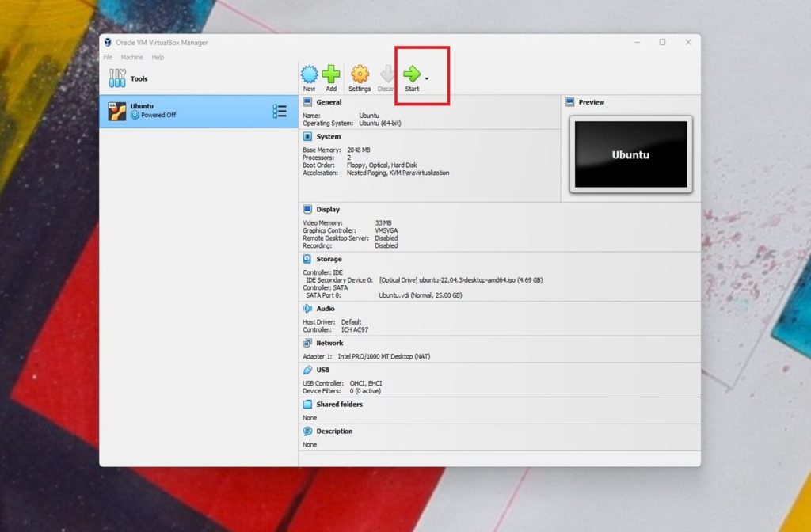This screenshot has width=811, height=532.
Task: Minimize the VirtualBox Manager window
Action: 638,43
